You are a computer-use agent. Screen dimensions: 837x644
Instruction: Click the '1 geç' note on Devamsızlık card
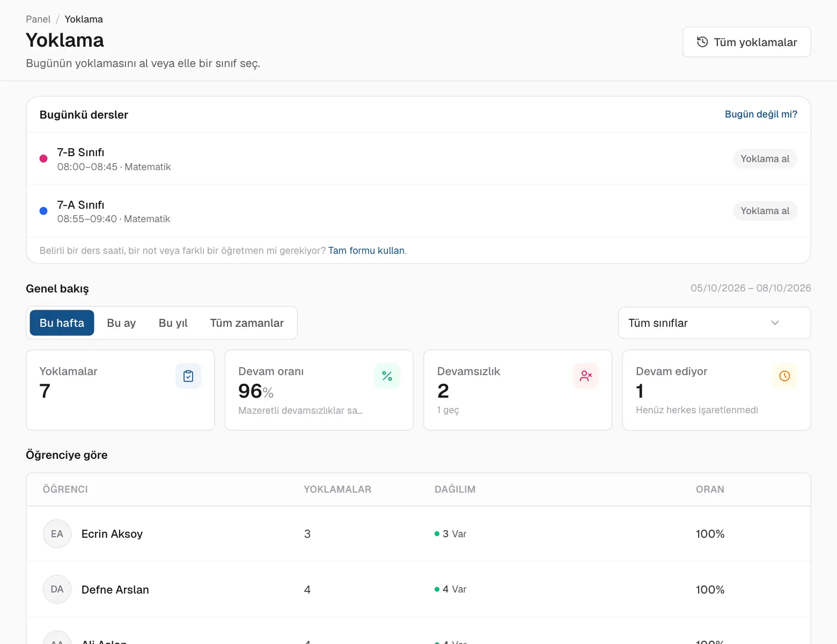[x=448, y=410]
